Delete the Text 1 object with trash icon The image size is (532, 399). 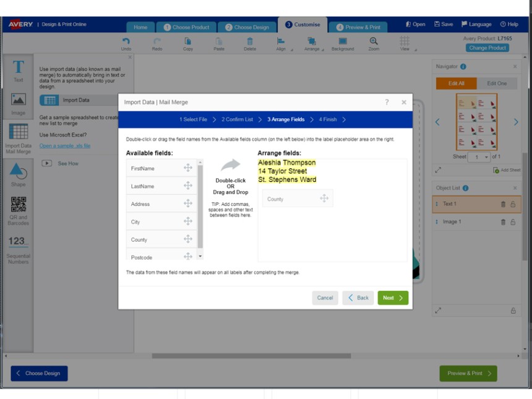tap(503, 204)
